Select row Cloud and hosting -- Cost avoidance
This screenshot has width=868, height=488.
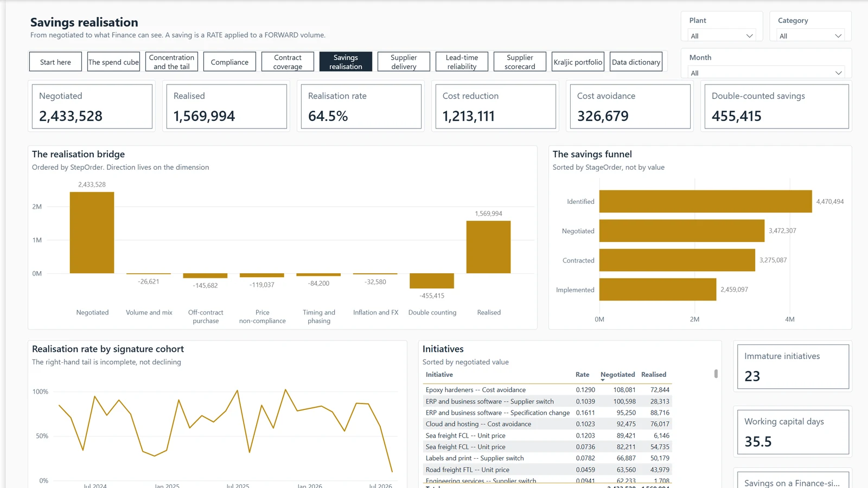point(547,424)
